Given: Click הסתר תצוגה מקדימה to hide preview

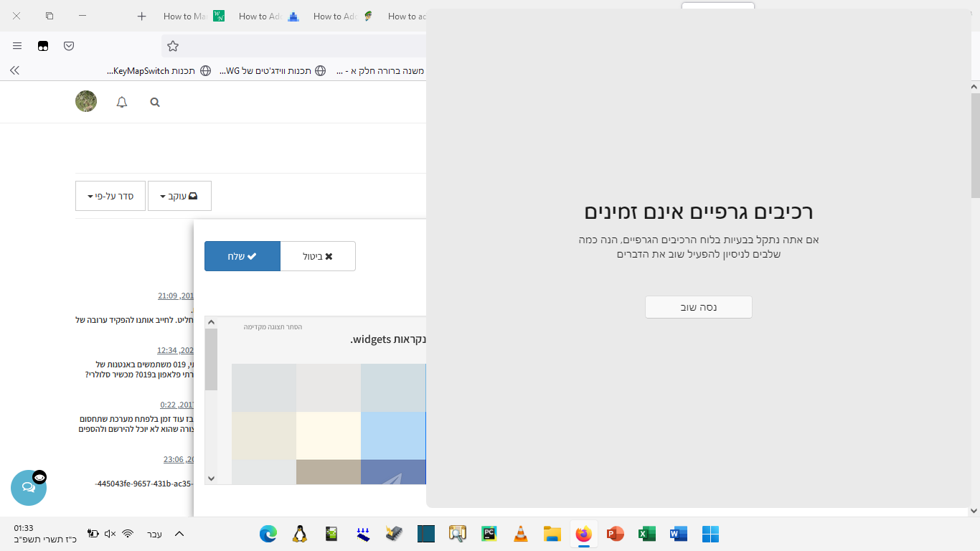Looking at the screenshot, I should pos(273,327).
